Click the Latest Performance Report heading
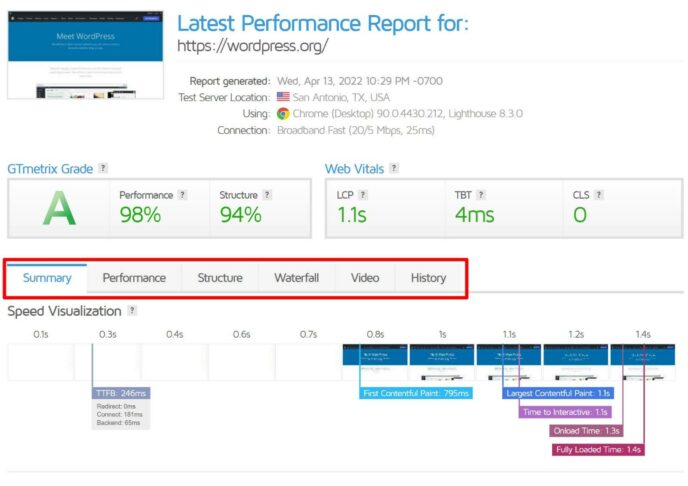This screenshot has width=688, height=486. (x=323, y=23)
